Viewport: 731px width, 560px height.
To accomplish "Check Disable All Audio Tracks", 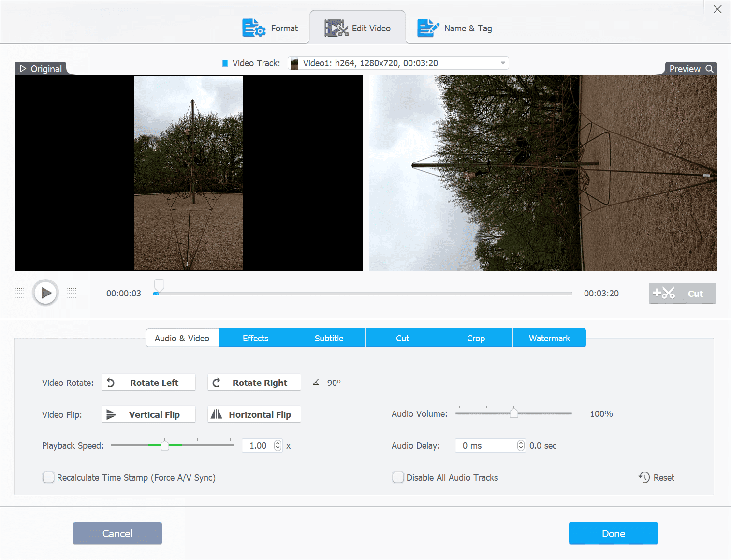I will click(398, 477).
